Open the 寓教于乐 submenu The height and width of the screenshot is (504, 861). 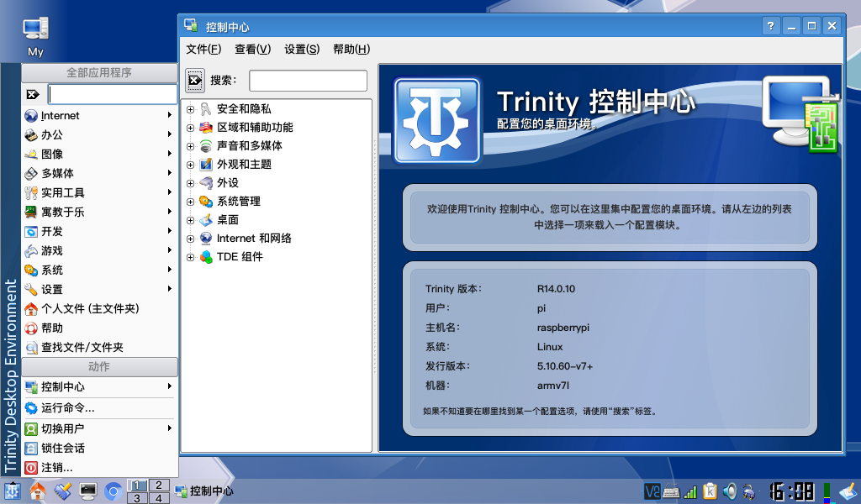click(x=99, y=212)
